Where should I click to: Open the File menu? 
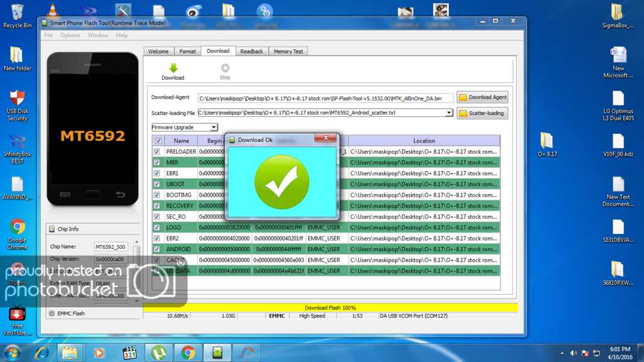coord(48,35)
